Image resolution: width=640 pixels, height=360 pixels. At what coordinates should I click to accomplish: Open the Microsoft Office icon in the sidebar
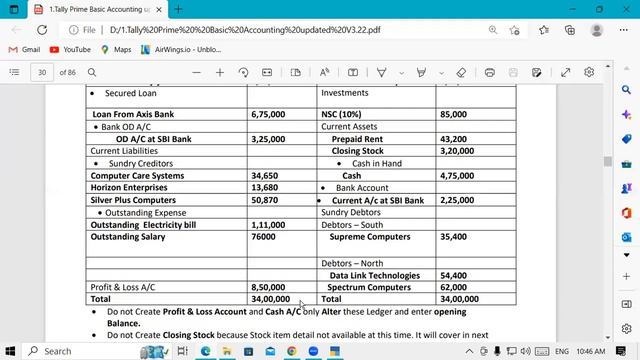pyautogui.click(x=627, y=213)
